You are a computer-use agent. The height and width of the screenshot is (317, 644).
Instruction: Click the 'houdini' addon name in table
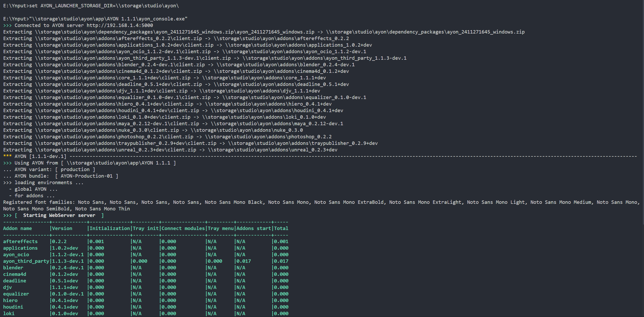13,307
